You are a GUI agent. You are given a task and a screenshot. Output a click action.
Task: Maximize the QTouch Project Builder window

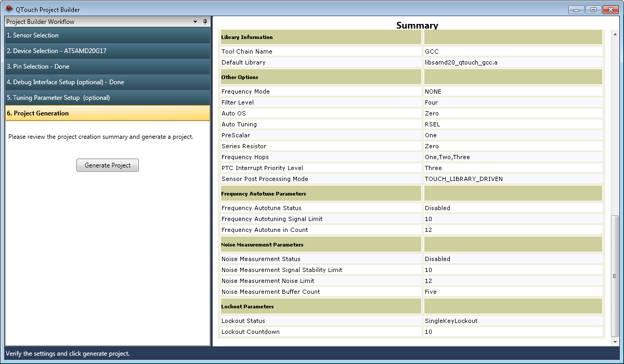593,9
